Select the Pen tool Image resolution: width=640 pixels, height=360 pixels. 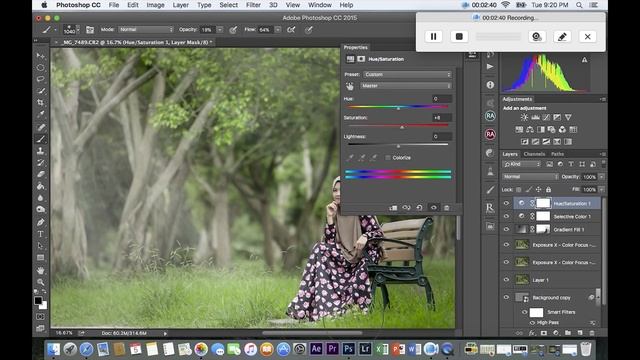(x=40, y=222)
